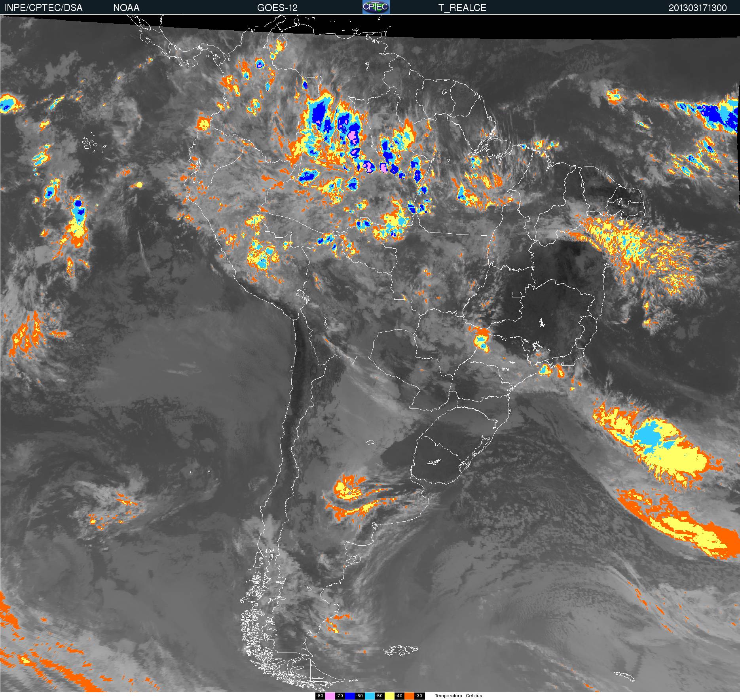Click the -60 legend value
The width and height of the screenshot is (740, 700).
click(x=359, y=696)
